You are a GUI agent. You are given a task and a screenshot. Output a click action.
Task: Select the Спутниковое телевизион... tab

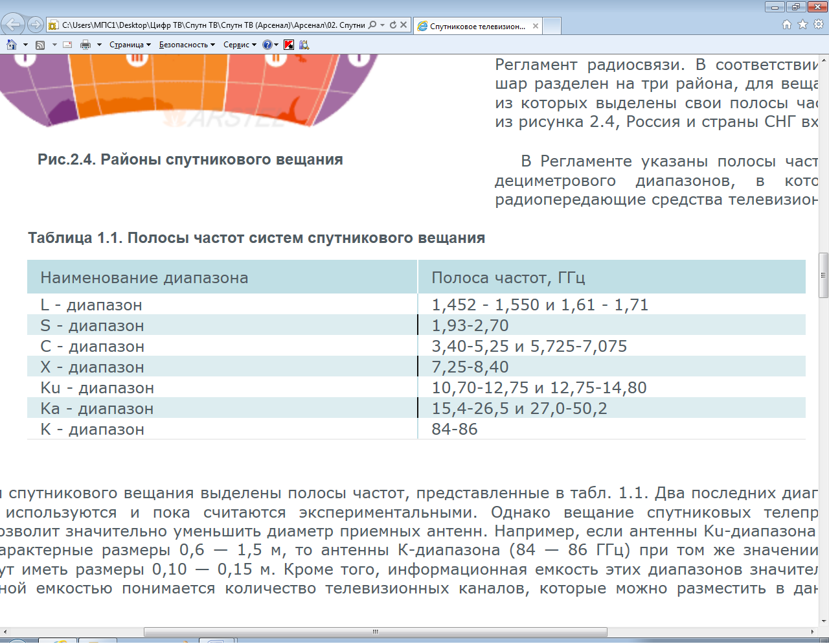click(x=477, y=26)
